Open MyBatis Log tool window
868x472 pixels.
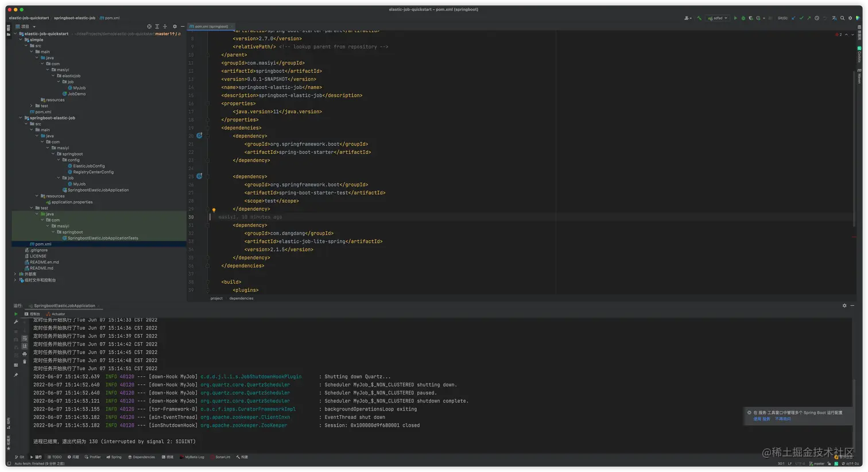point(192,457)
